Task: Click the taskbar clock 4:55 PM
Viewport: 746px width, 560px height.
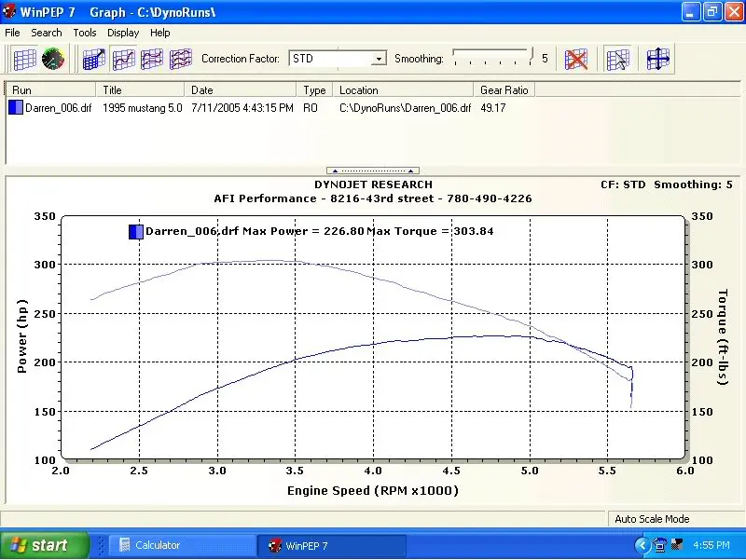Action: pos(711,545)
